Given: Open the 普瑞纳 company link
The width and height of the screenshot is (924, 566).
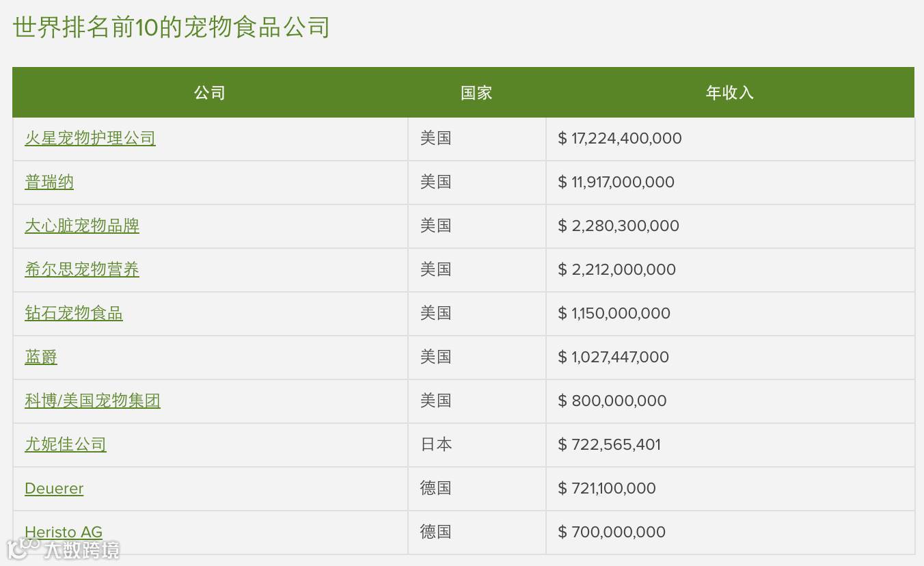Looking at the screenshot, I should 49,182.
